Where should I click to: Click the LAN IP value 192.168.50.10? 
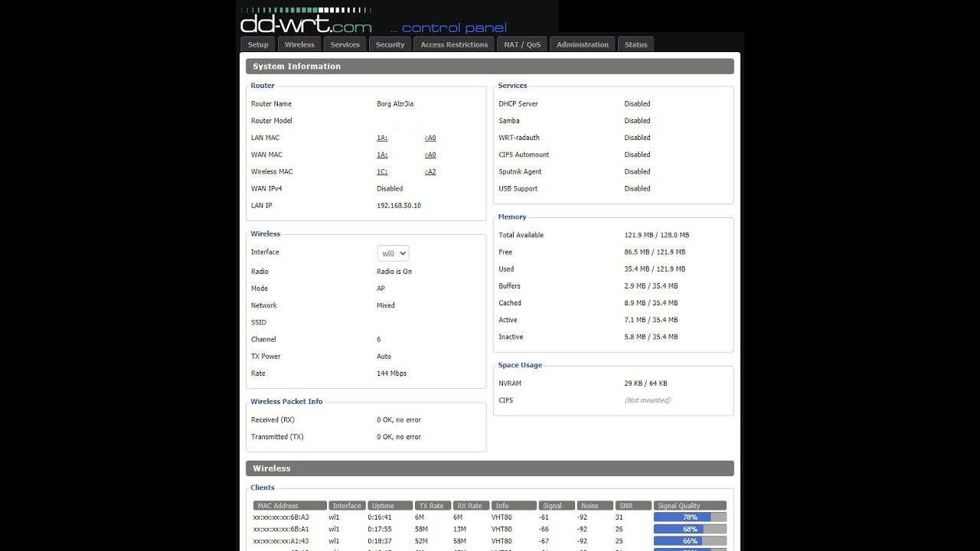coord(399,206)
